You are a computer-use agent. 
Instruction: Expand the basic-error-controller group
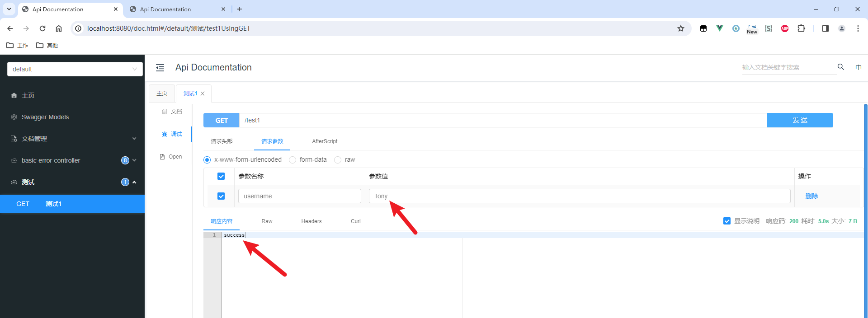pos(72,160)
